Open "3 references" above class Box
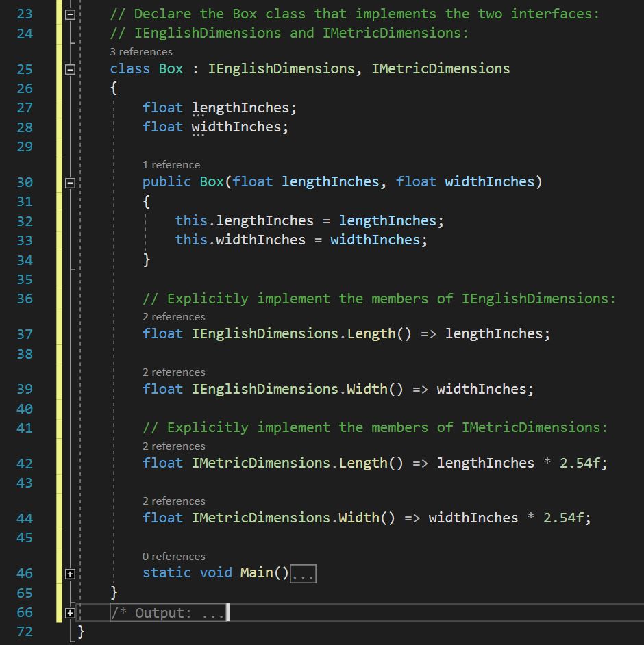Viewport: 644px width, 645px height. pyautogui.click(x=141, y=51)
